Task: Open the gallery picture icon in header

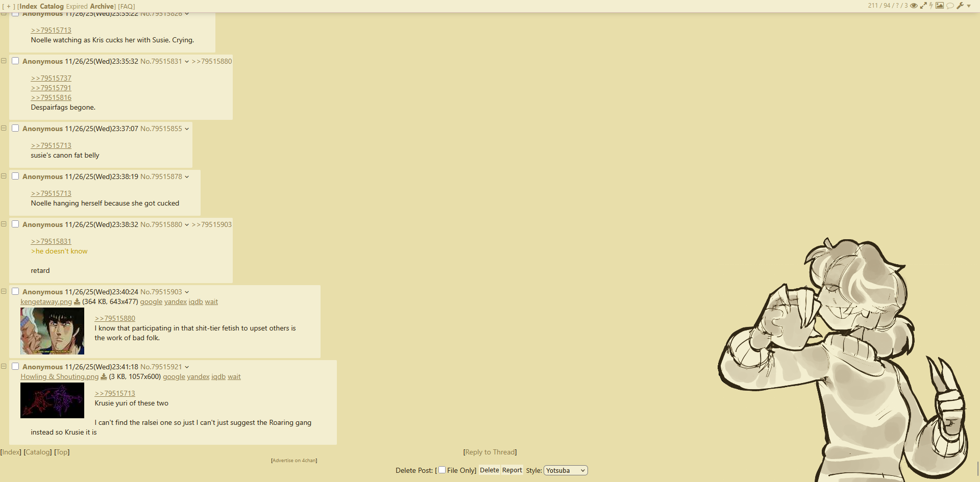Action: point(940,6)
